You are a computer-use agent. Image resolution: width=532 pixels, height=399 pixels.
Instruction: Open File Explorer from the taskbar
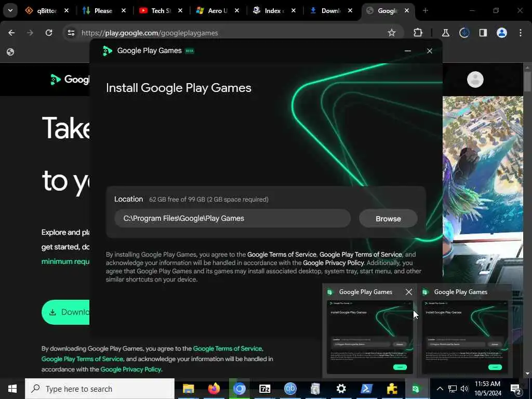click(x=188, y=389)
